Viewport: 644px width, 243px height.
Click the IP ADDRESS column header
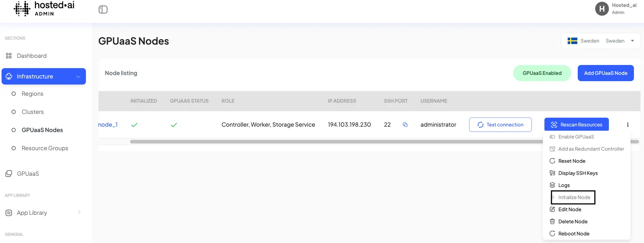tap(342, 101)
